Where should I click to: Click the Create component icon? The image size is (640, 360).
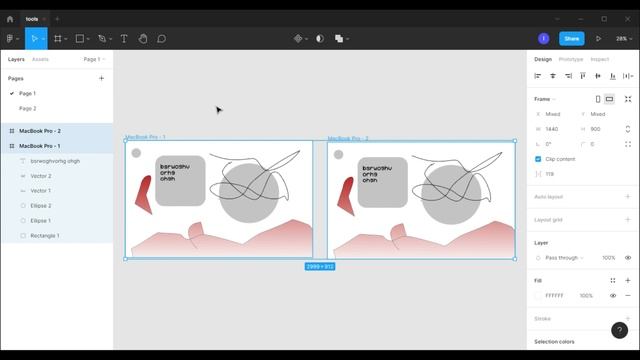point(298,39)
